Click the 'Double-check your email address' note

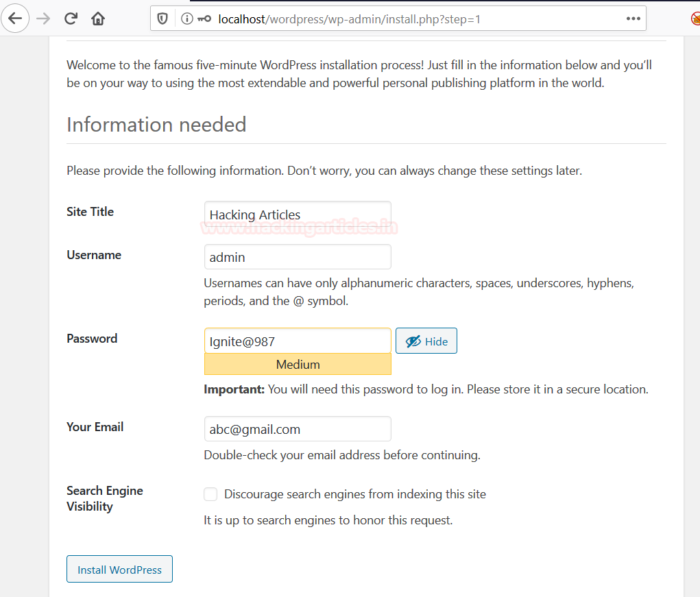coord(342,454)
